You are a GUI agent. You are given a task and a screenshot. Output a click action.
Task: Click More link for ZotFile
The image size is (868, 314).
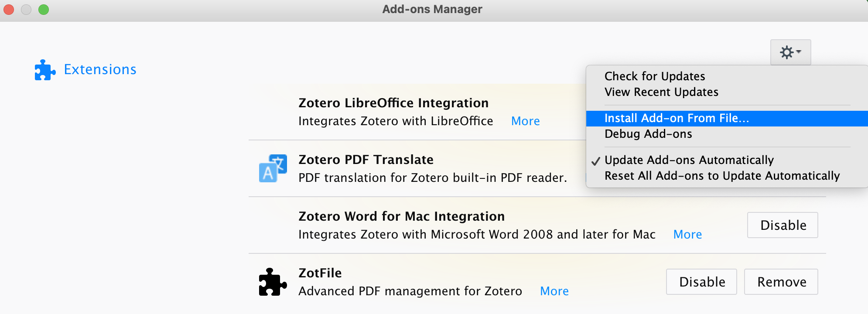[x=554, y=291]
